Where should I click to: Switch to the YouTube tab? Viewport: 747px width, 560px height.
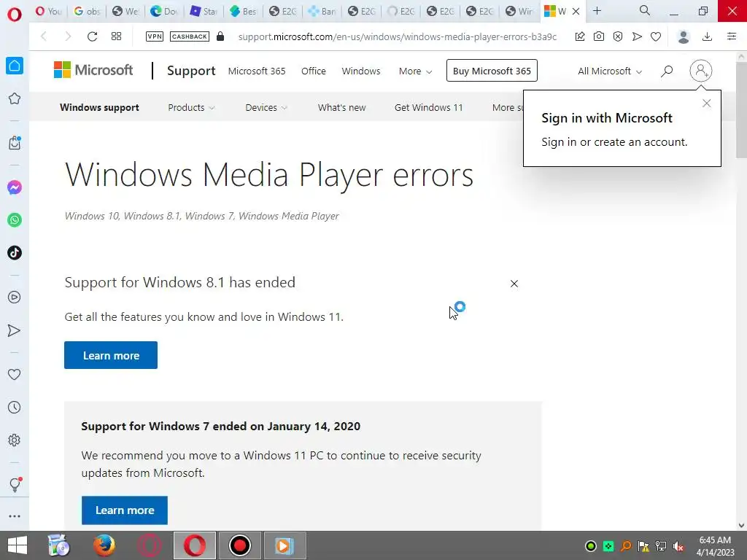49,11
